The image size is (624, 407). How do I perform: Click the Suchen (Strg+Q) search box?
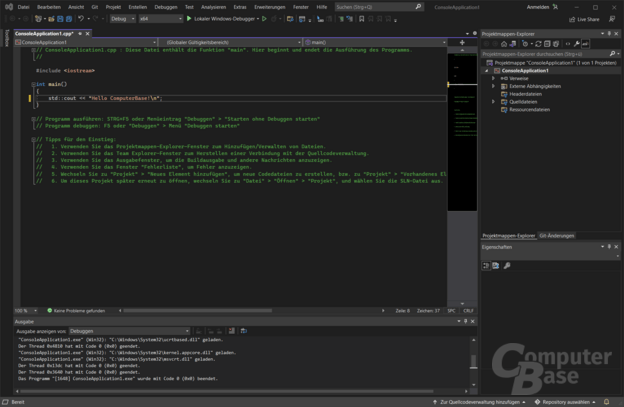pyautogui.click(x=379, y=7)
